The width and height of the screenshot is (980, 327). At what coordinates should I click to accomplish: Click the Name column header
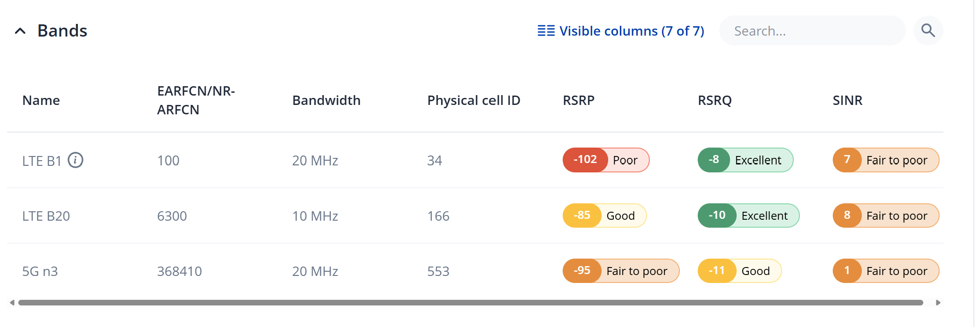coord(41,100)
